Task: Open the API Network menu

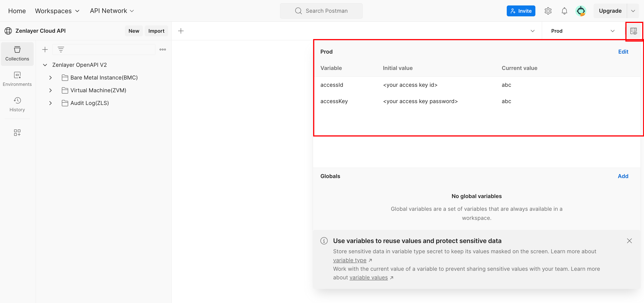Action: 112,11
